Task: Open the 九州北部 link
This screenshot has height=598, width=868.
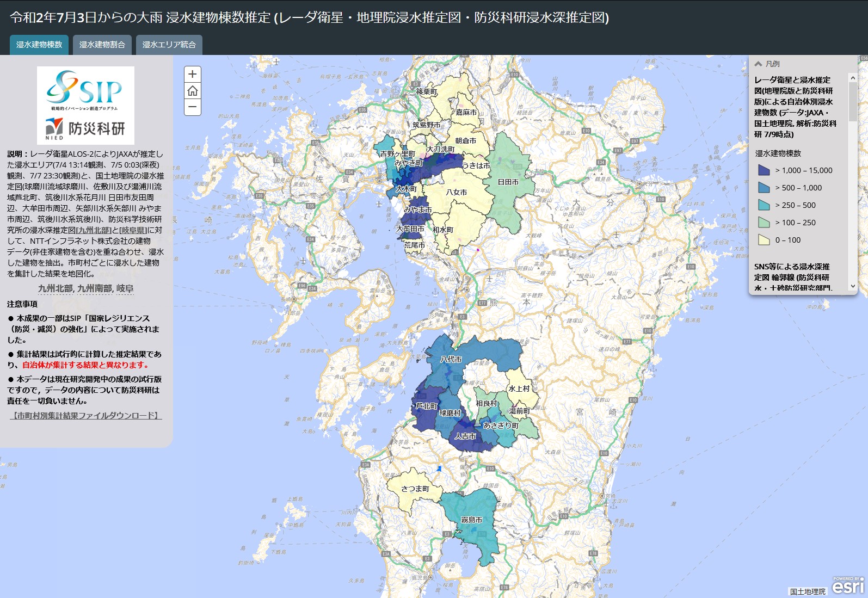Action: 55,288
